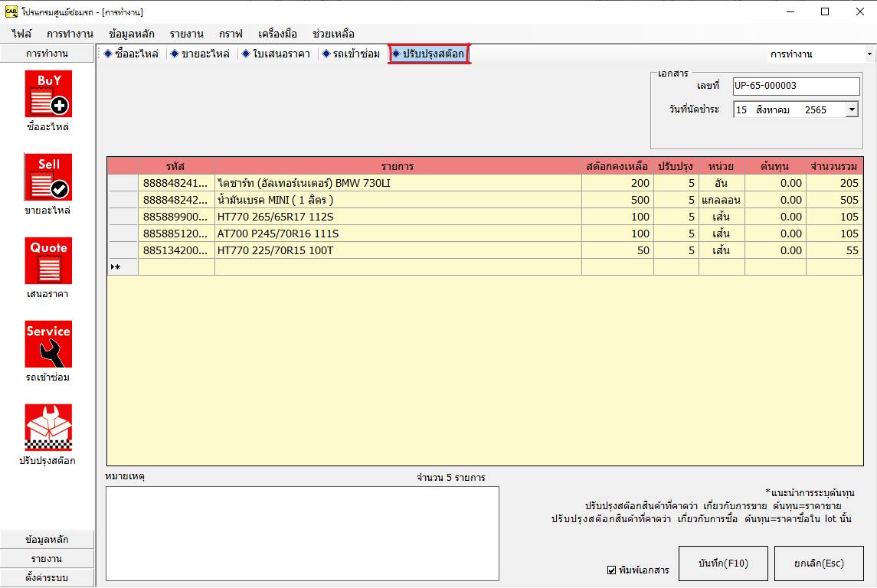The height and width of the screenshot is (588, 877).
Task: Click the code cell 888848241...
Action: [x=176, y=183]
